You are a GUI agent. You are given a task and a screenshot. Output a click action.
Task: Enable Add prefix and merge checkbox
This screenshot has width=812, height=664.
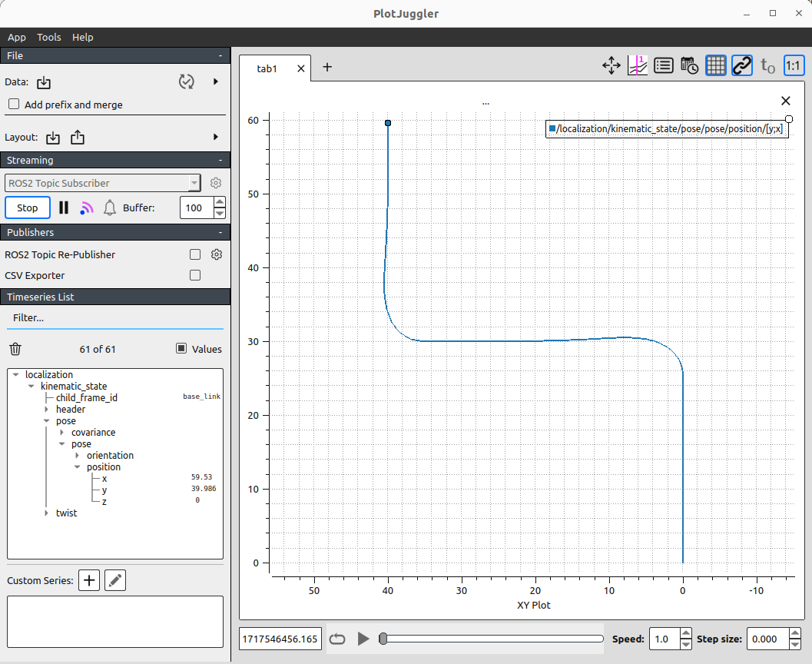point(14,105)
